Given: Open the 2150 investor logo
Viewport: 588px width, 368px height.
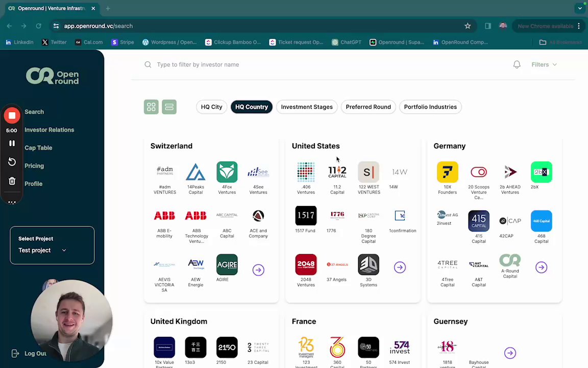Looking at the screenshot, I should (227, 348).
